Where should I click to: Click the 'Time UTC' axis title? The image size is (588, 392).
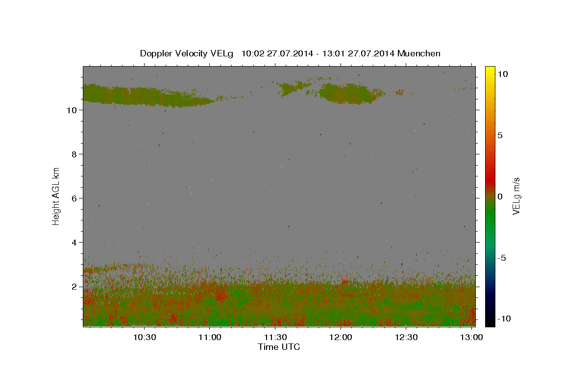coord(279,347)
